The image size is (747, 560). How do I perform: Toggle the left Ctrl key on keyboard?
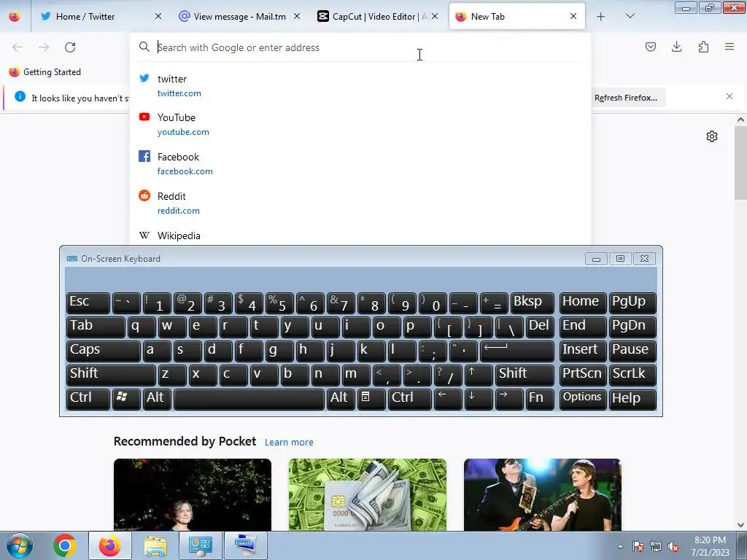(88, 399)
